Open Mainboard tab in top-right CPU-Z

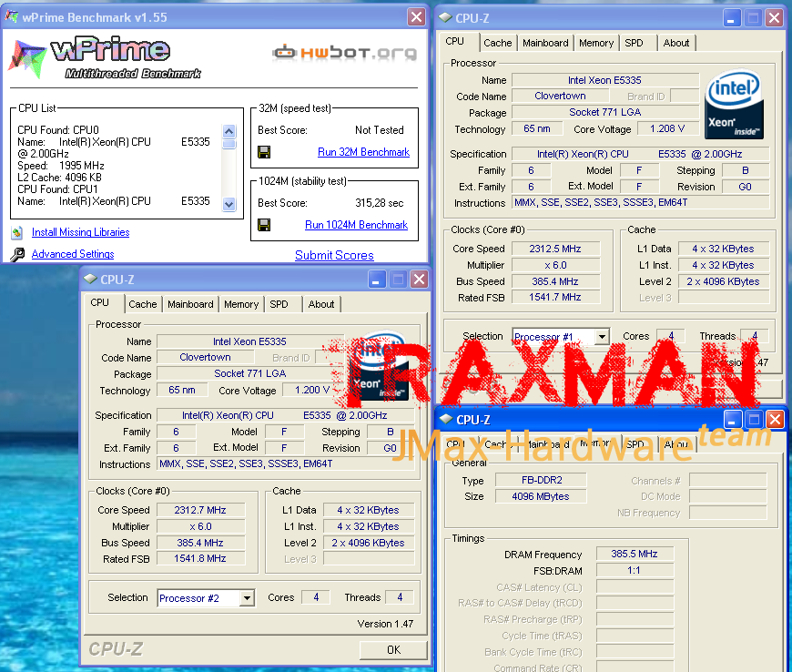545,43
